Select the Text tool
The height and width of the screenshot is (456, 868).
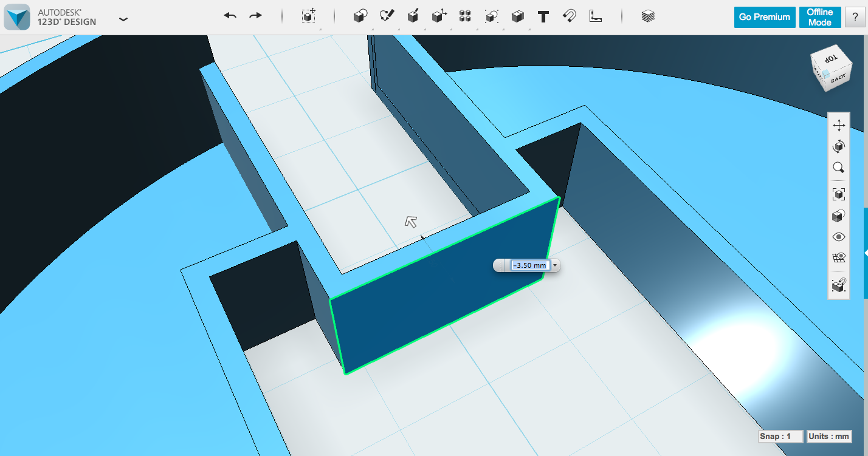543,16
